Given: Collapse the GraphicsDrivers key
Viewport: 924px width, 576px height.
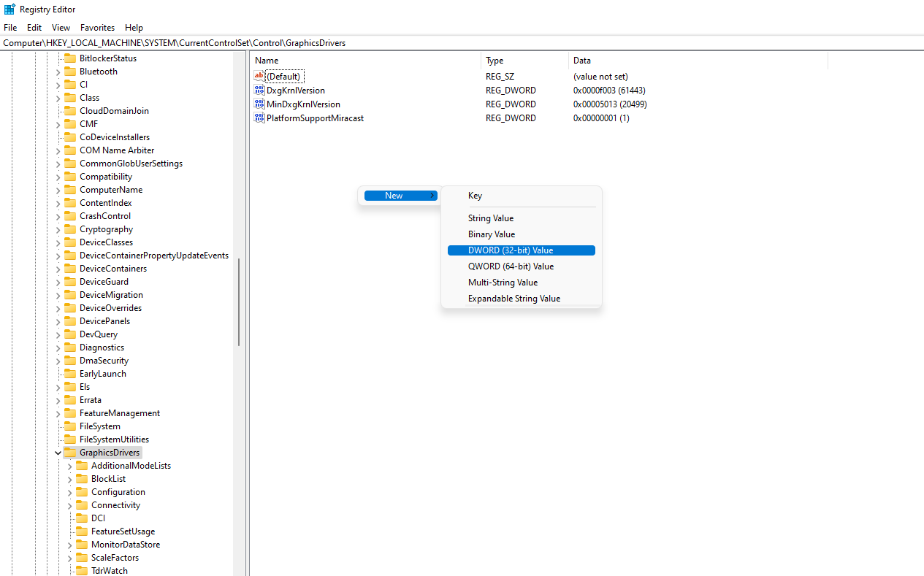Looking at the screenshot, I should pos(58,453).
